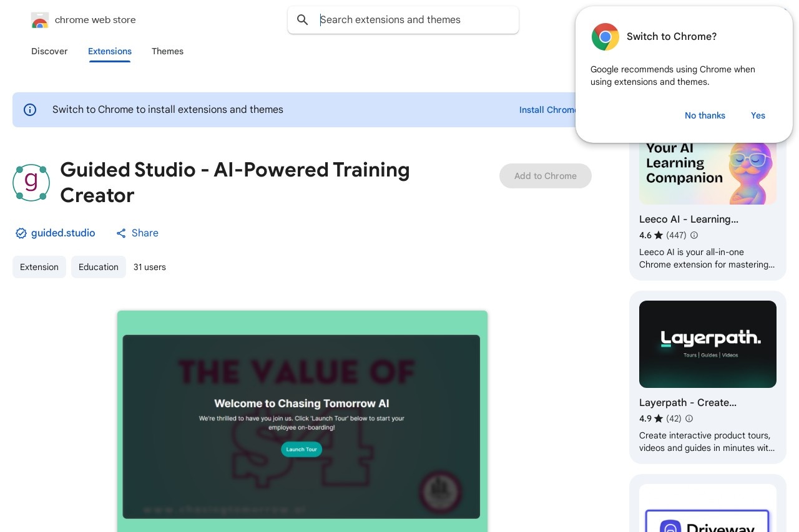Click the info icon in the blue banner
This screenshot has height=532, width=799.
[x=30, y=110]
